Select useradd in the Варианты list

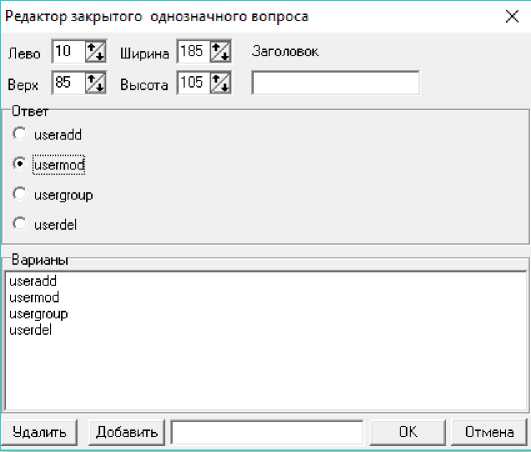coord(33,281)
